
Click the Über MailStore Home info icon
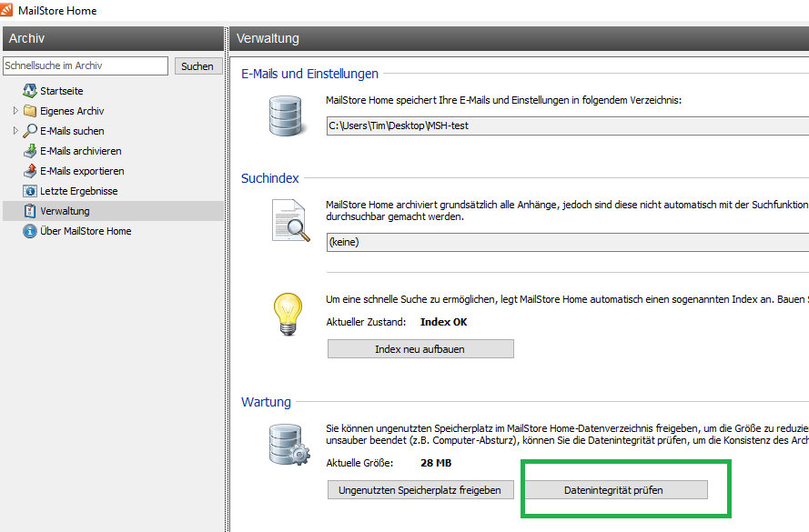coord(30,231)
